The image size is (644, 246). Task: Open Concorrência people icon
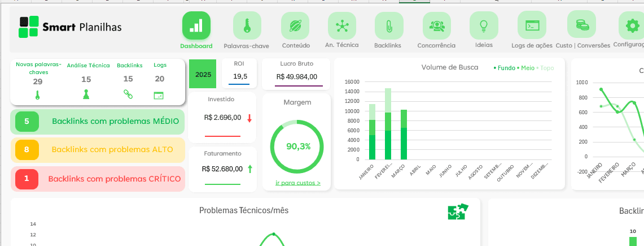(x=436, y=25)
